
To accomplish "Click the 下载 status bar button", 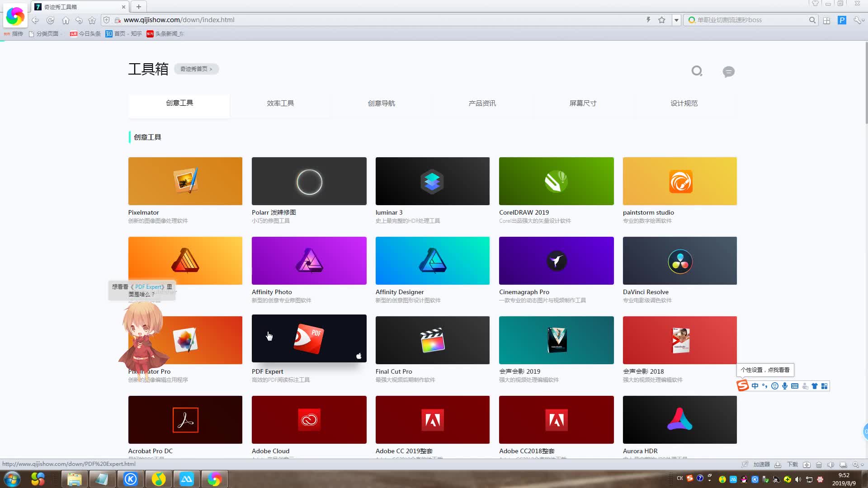I will [x=793, y=465].
